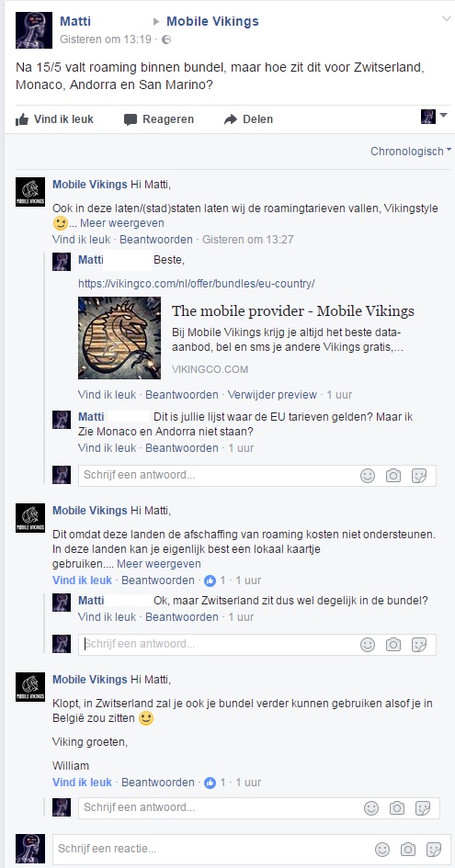Image resolution: width=455 pixels, height=868 pixels.
Task: Click the Mobile Vikings link preview thumbnail
Action: click(x=119, y=338)
